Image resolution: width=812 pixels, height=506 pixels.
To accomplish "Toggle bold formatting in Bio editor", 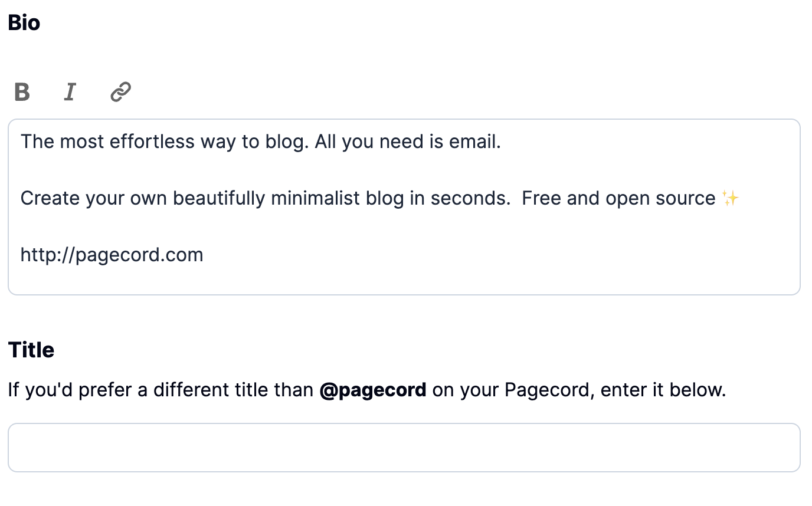I will (22, 92).
